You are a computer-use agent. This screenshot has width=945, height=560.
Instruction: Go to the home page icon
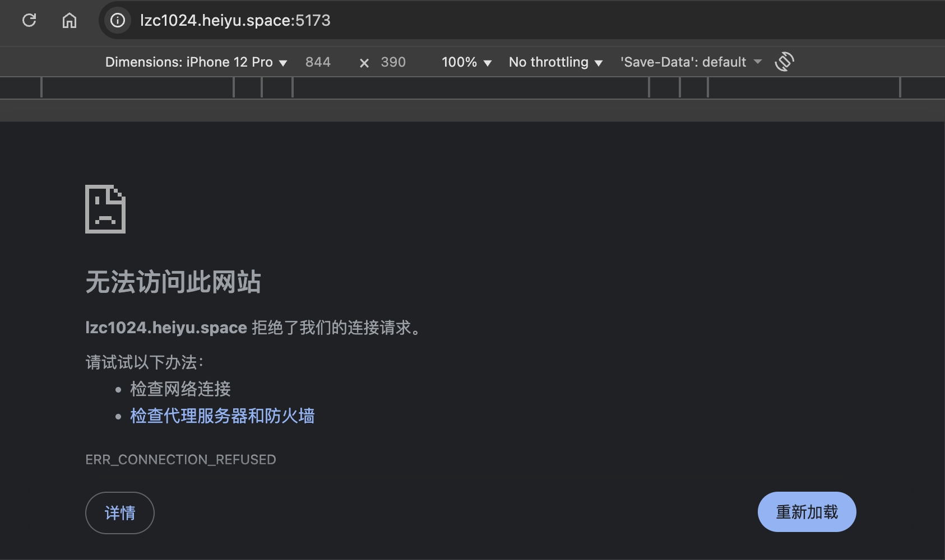point(70,20)
